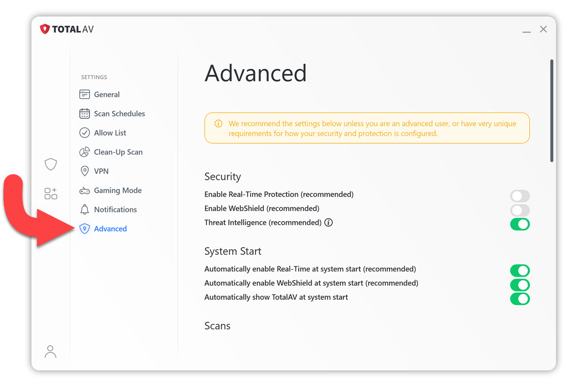Turn off auto-show TotalAV at system start
This screenshot has height=392, width=580.
click(520, 299)
